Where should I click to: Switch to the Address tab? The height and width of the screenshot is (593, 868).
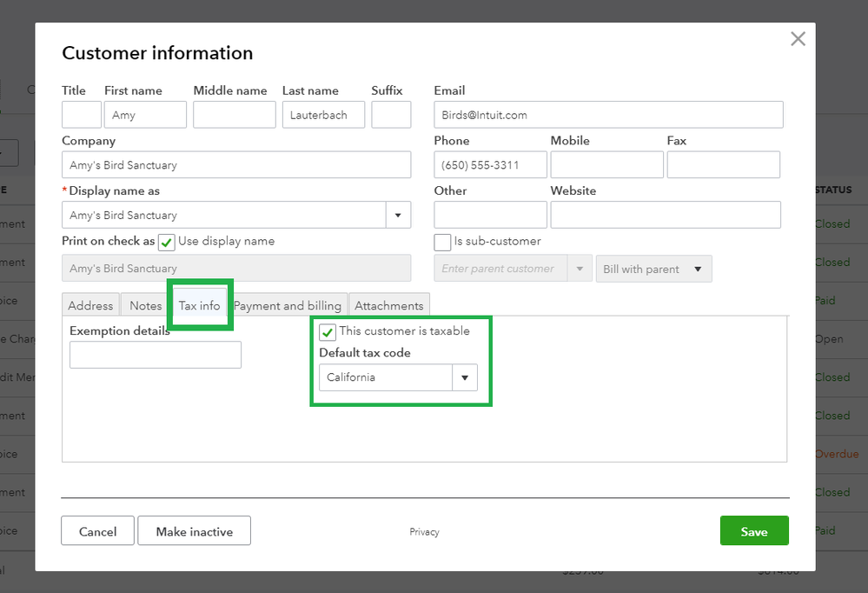tap(90, 305)
